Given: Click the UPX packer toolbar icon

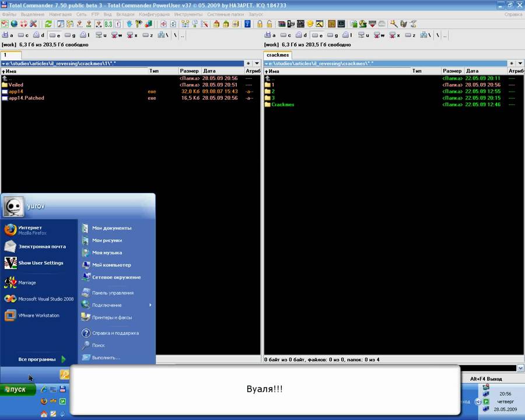Looking at the screenshot, I should tap(300, 24).
